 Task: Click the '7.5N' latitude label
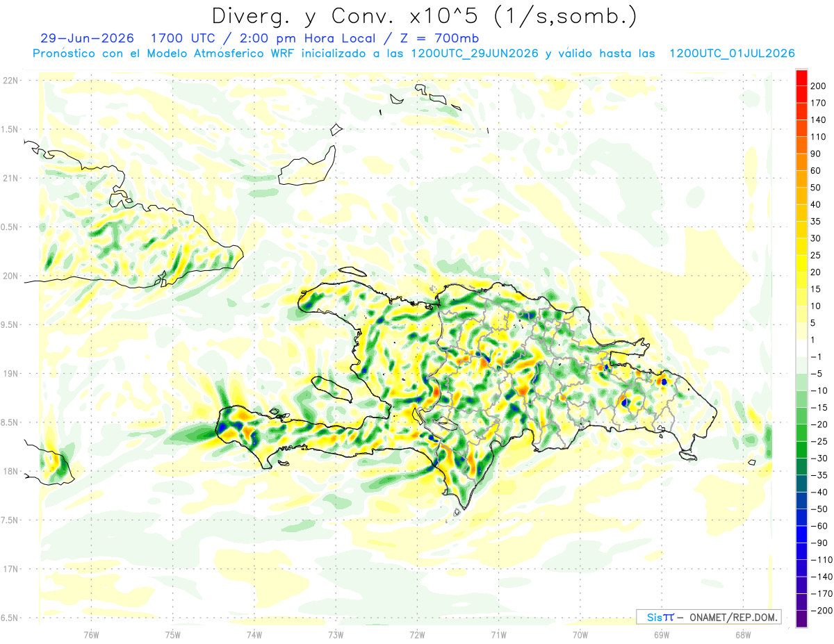coord(10,520)
